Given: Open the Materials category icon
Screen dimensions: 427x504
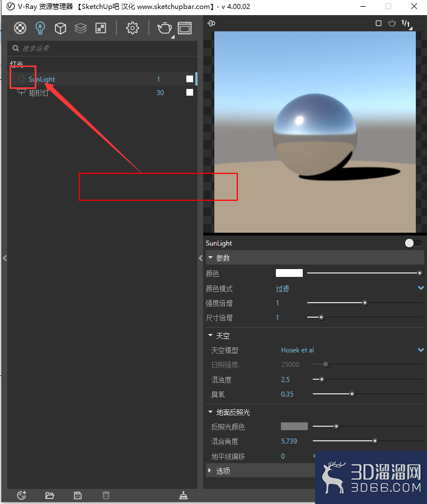Looking at the screenshot, I should coord(20,28).
